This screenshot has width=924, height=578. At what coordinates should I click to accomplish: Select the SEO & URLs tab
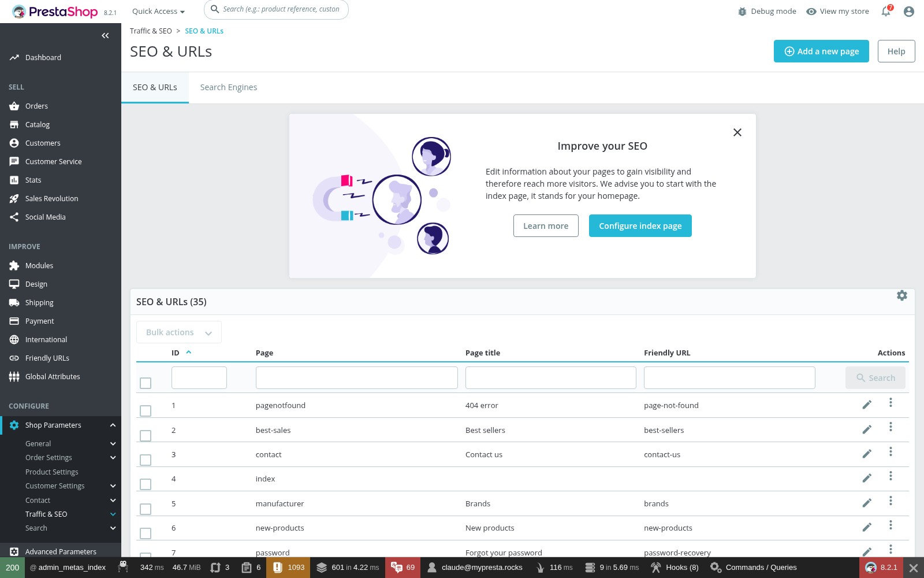click(155, 87)
